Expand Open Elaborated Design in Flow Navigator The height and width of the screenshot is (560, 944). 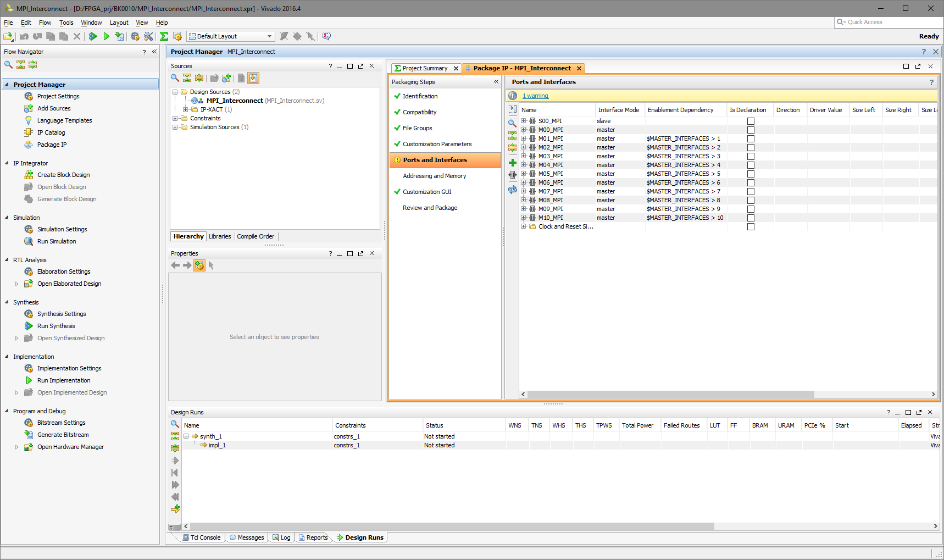[x=16, y=284]
